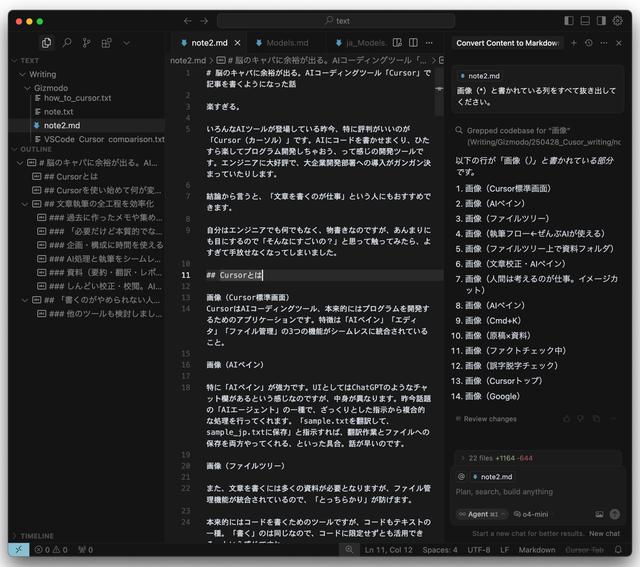
Task: Click the New chat link
Action: coord(604,534)
